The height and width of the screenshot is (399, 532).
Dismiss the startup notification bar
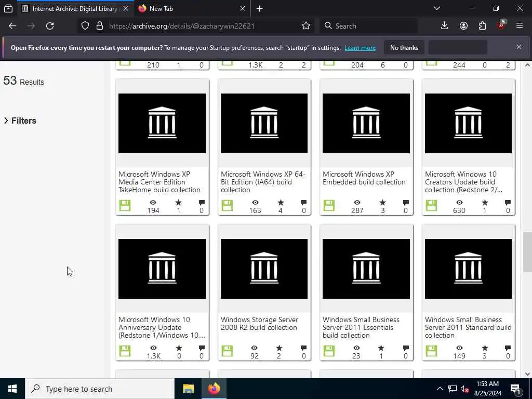tap(519, 47)
